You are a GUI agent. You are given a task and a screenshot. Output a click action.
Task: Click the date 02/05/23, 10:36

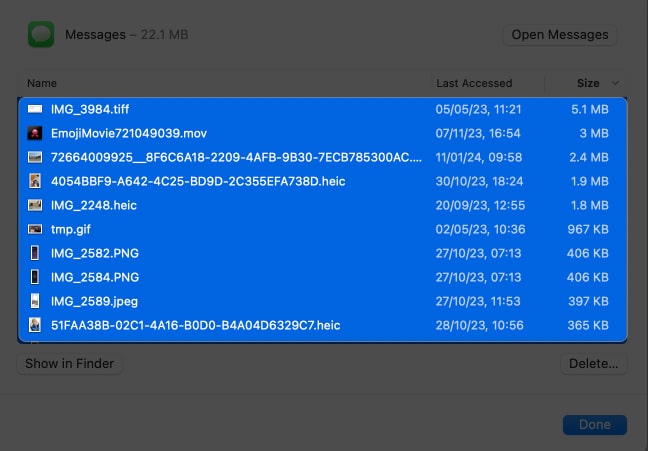pos(480,229)
